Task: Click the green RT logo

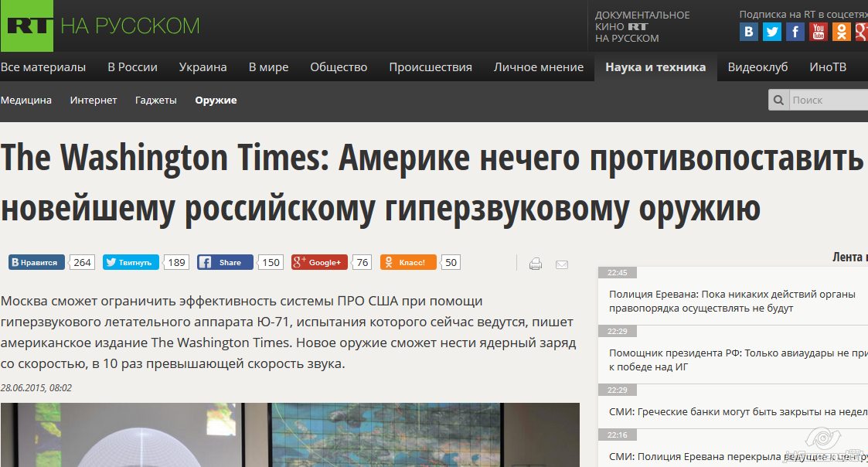Action: [x=26, y=26]
